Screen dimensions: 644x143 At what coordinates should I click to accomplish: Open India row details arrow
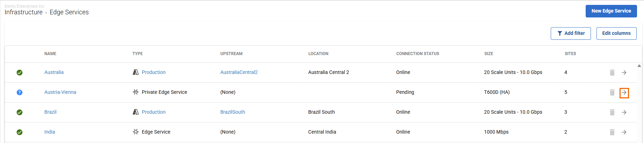(624, 132)
